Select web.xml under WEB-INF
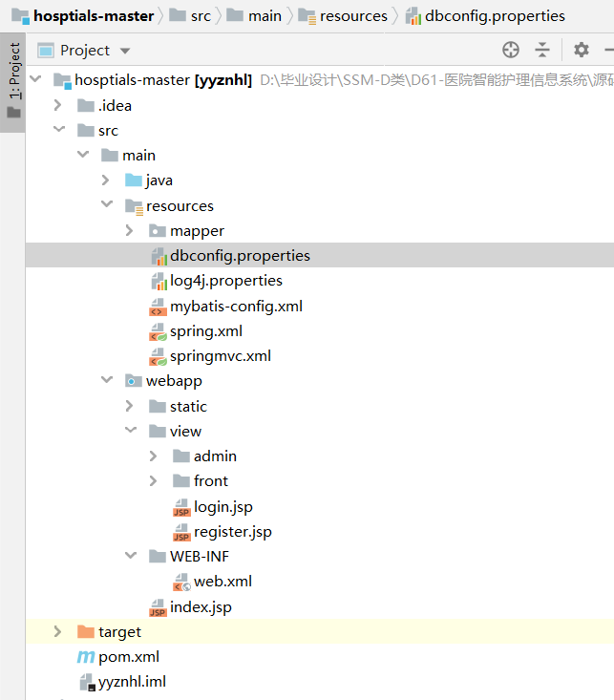This screenshot has width=614, height=700. (222, 582)
